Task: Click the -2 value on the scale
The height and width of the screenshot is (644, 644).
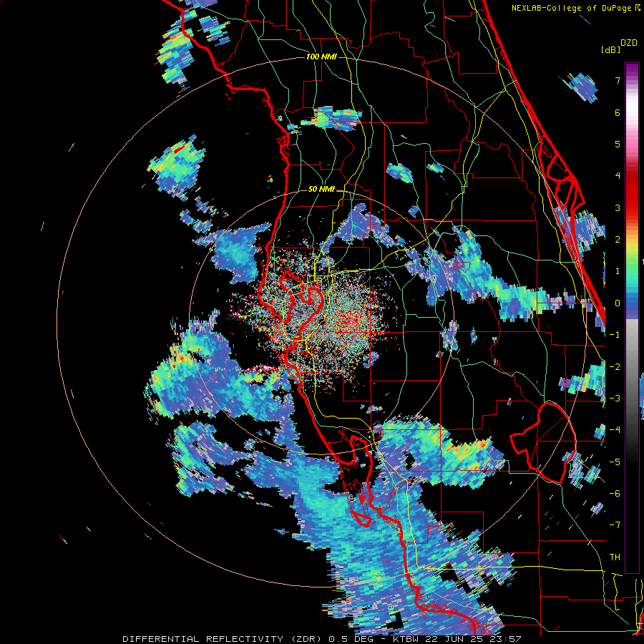Action: point(615,366)
